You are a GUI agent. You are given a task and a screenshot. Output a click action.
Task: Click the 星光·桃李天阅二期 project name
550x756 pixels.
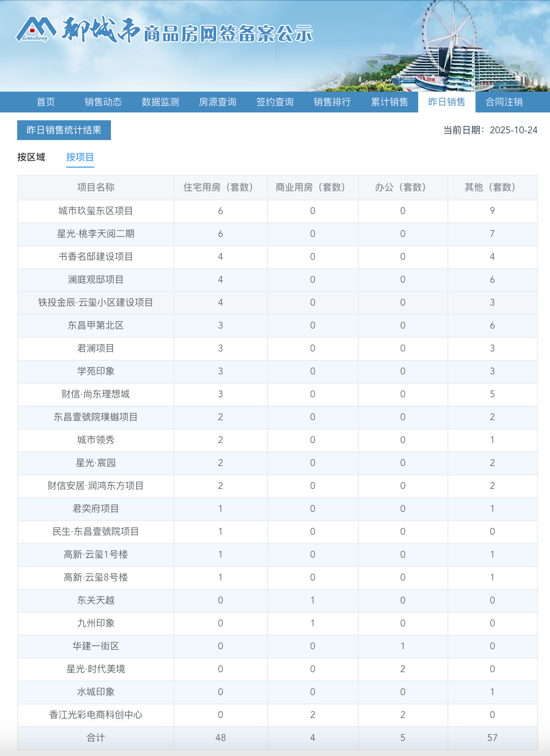pyautogui.click(x=95, y=234)
